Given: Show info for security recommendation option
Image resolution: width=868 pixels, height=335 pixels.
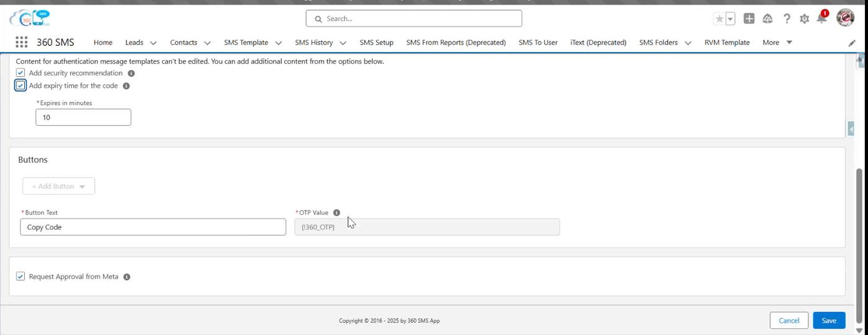Looking at the screenshot, I should click(x=131, y=73).
